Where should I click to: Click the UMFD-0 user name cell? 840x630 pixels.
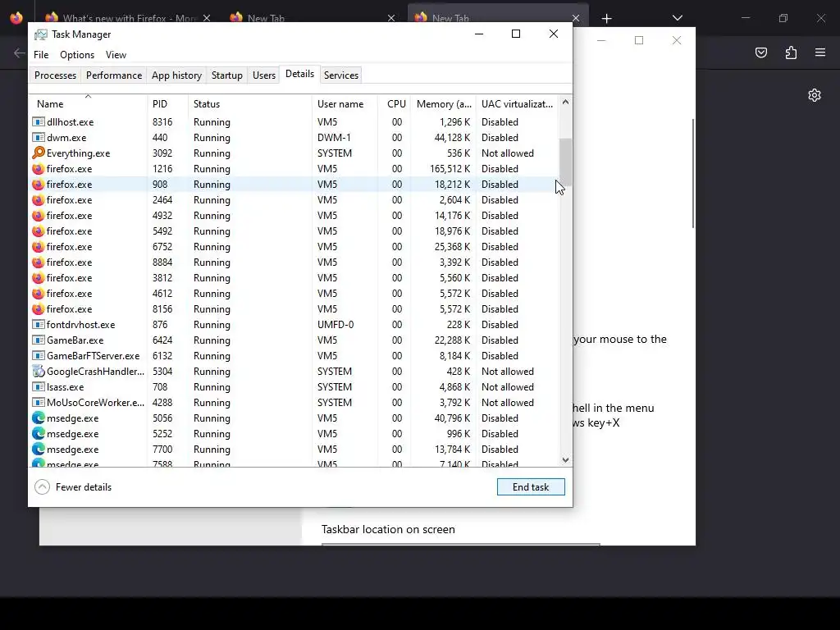(336, 325)
